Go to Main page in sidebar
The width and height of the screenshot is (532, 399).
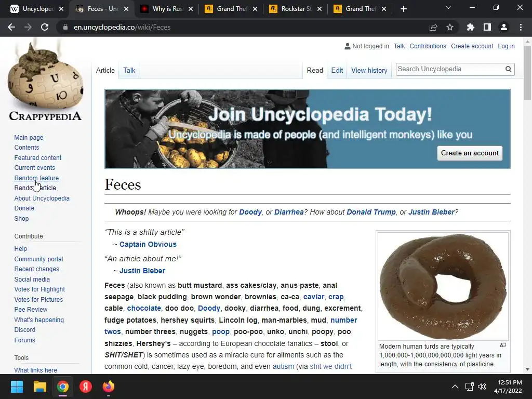pos(29,137)
